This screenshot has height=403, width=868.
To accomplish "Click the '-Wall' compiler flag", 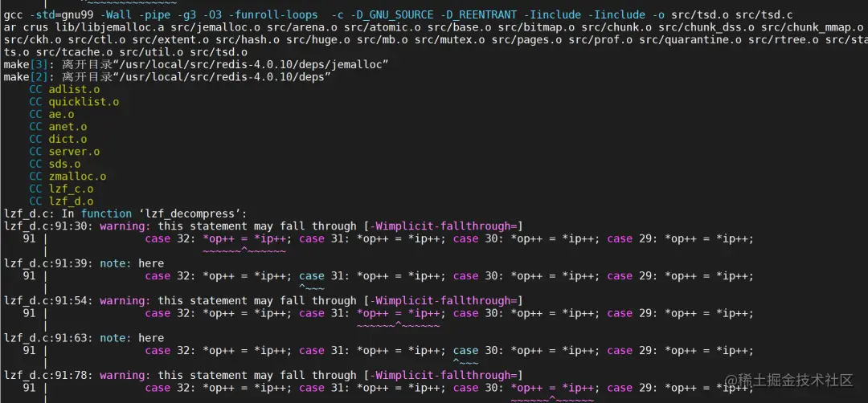I will pyautogui.click(x=116, y=14).
